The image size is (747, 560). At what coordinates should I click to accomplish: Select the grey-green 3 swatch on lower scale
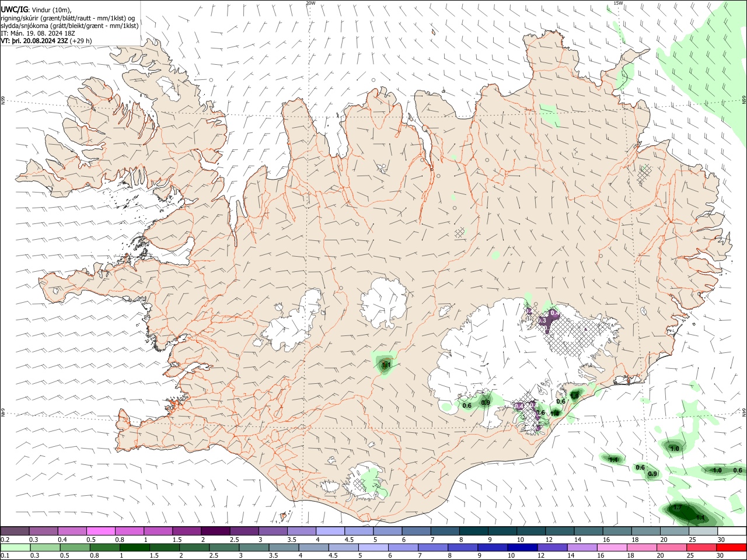[x=254, y=547]
